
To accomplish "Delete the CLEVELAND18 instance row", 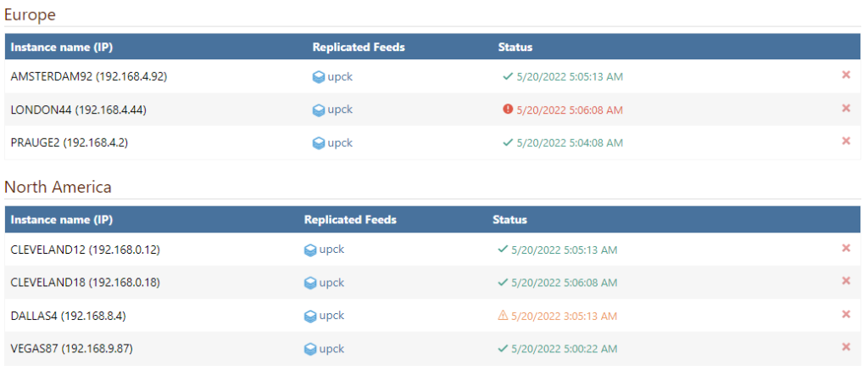I will [x=845, y=281].
